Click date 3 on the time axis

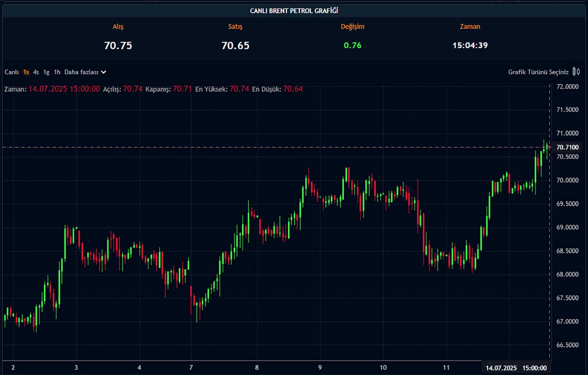tap(76, 368)
